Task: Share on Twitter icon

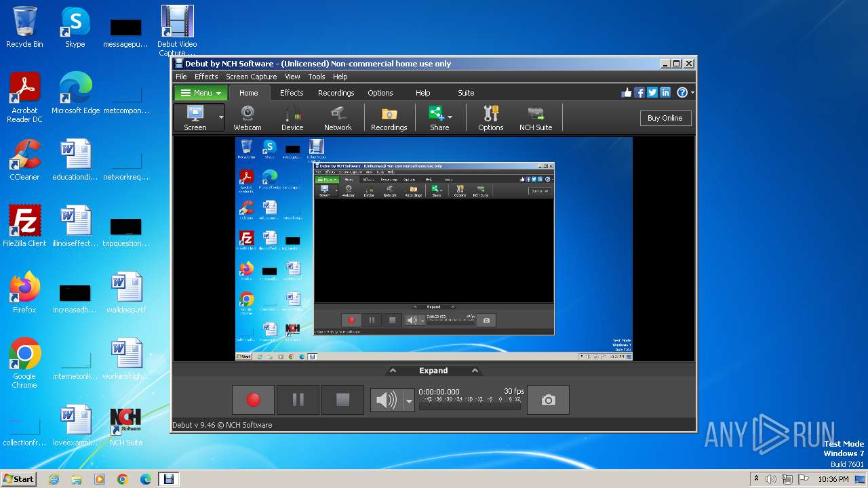Action: 652,93
